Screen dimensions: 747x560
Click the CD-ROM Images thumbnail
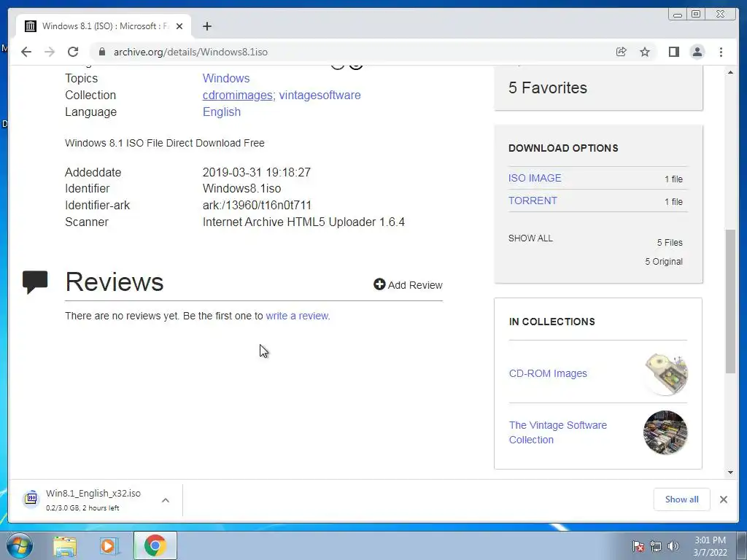click(665, 374)
